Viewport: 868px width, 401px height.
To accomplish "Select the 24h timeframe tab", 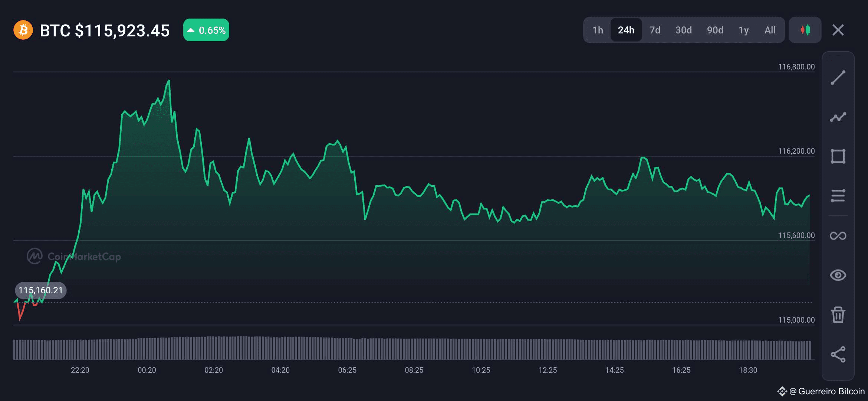I will pyautogui.click(x=626, y=30).
